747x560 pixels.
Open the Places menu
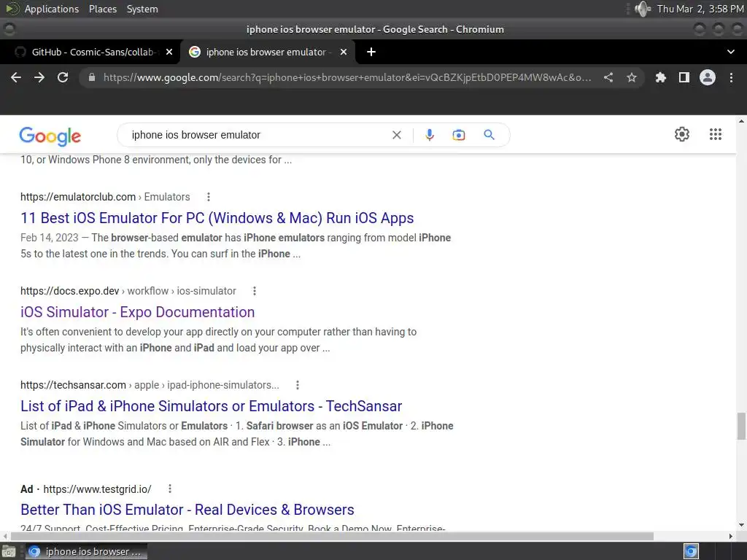click(102, 9)
